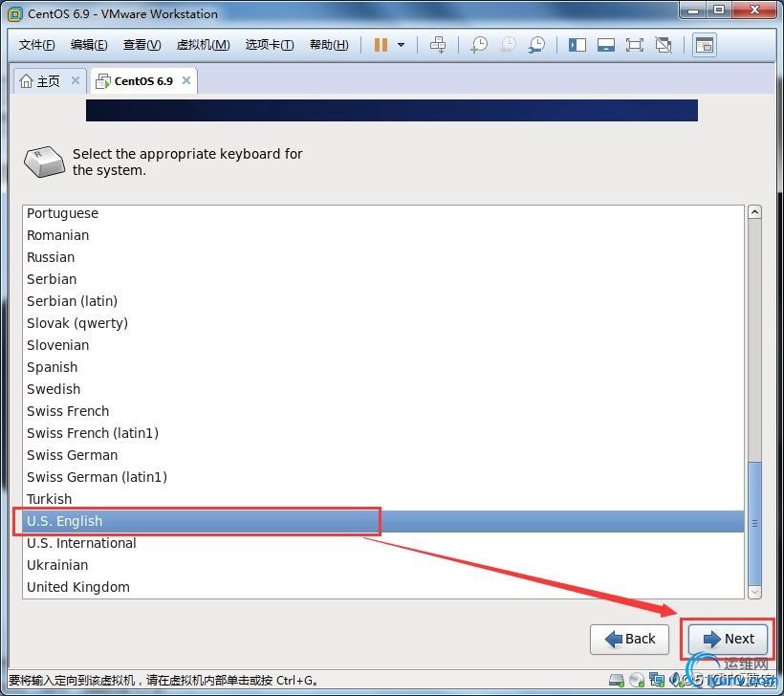Close the VMware Workstation window

[x=754, y=10]
